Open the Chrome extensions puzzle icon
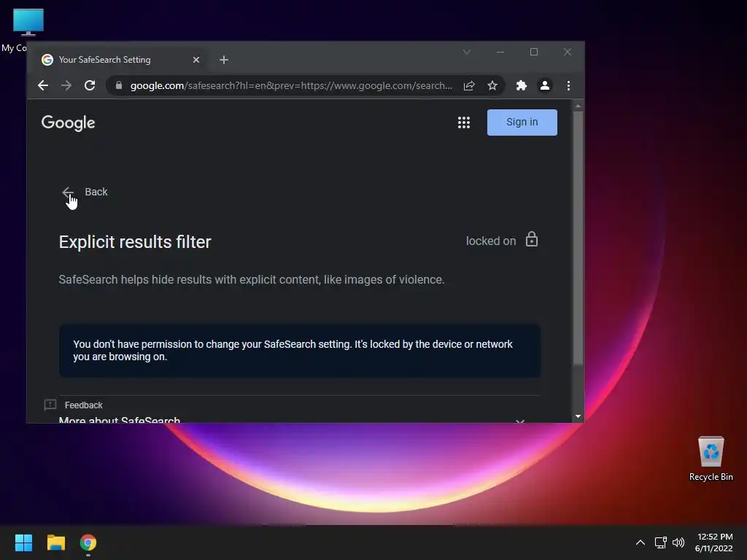The width and height of the screenshot is (747, 560). (x=521, y=85)
